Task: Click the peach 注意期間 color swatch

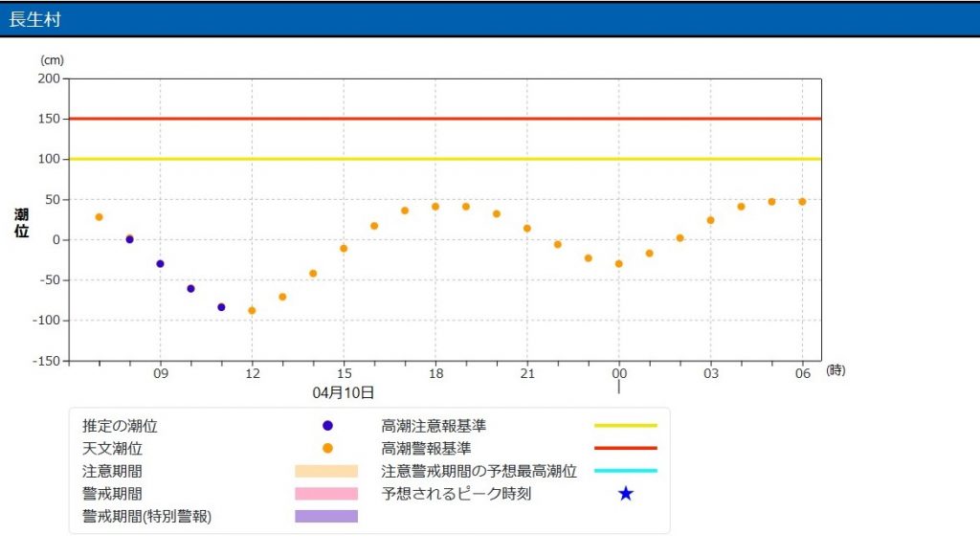Action: [x=326, y=471]
